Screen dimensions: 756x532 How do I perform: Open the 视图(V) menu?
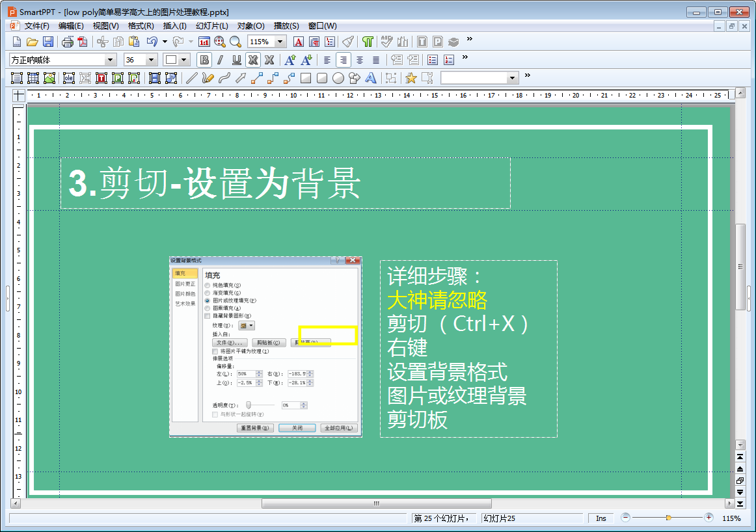coord(105,26)
